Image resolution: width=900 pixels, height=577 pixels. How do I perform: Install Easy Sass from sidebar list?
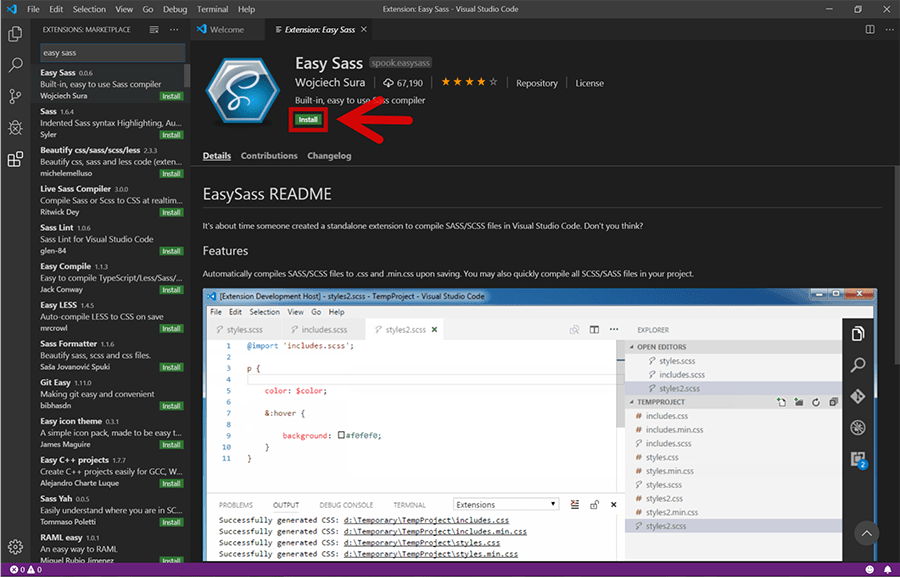point(171,96)
